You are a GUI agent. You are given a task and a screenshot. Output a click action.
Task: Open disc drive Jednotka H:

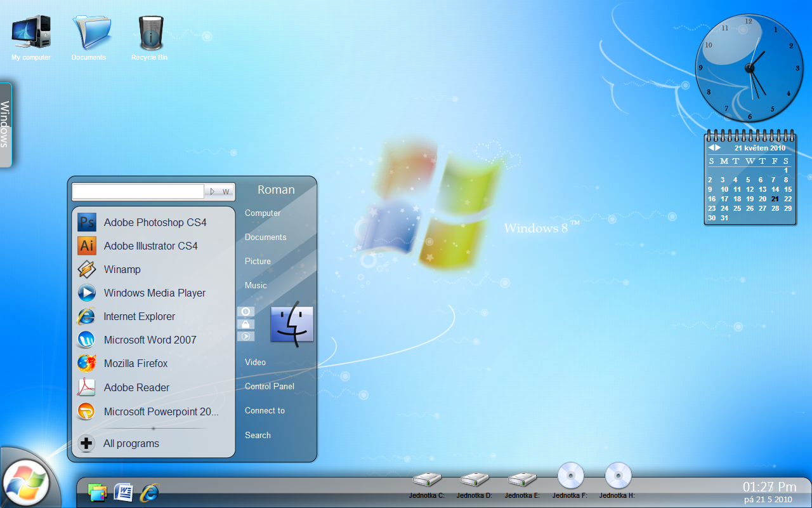click(618, 480)
